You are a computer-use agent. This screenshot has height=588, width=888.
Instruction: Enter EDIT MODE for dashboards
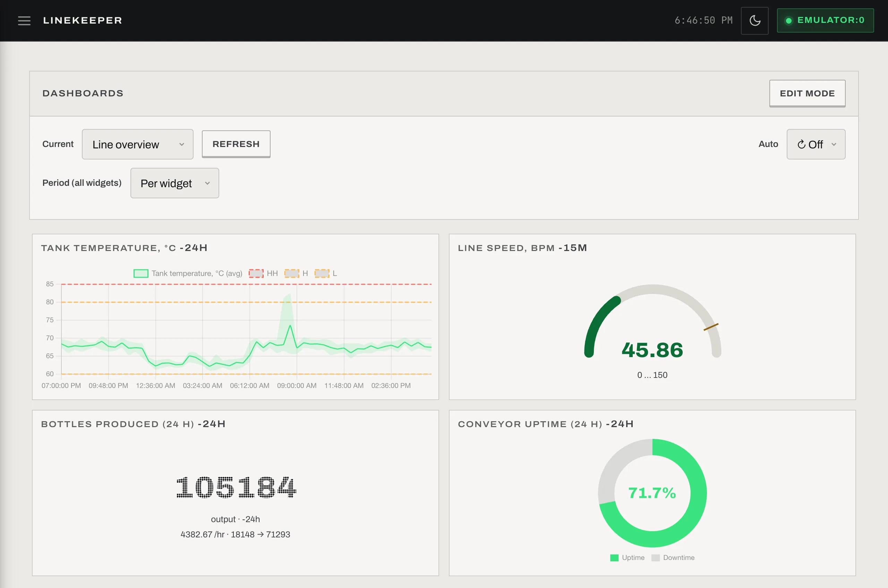pyautogui.click(x=807, y=93)
